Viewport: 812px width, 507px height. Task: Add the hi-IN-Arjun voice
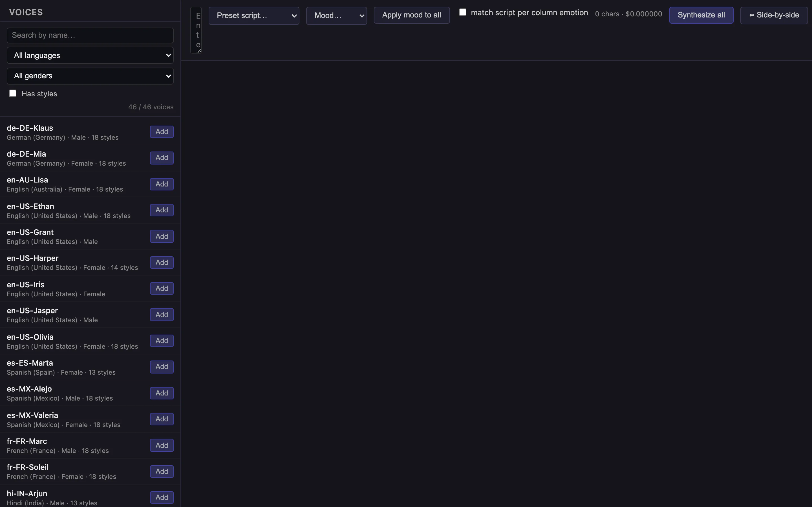161,497
